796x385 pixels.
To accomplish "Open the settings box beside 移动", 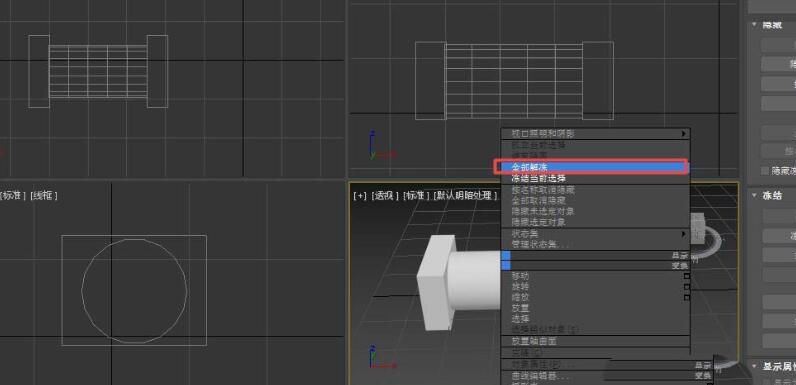I will 686,276.
